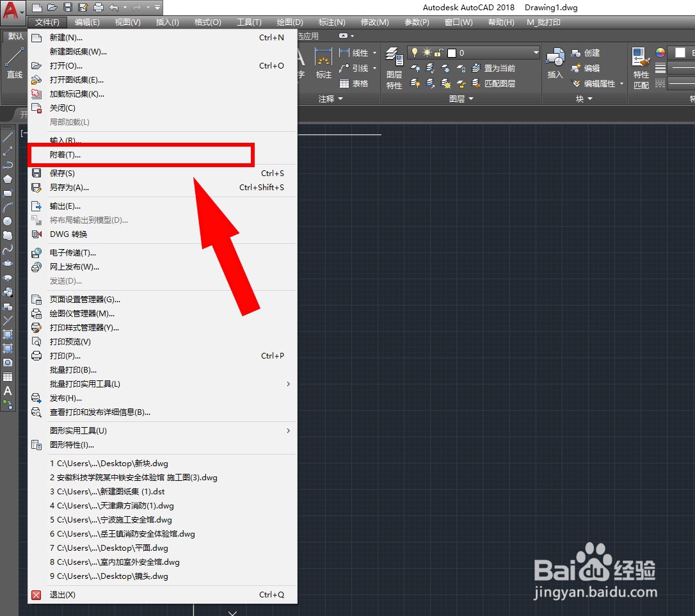Expand the 批量打印实用工具(L) submenu
The height and width of the screenshot is (616, 695).
pos(163,384)
